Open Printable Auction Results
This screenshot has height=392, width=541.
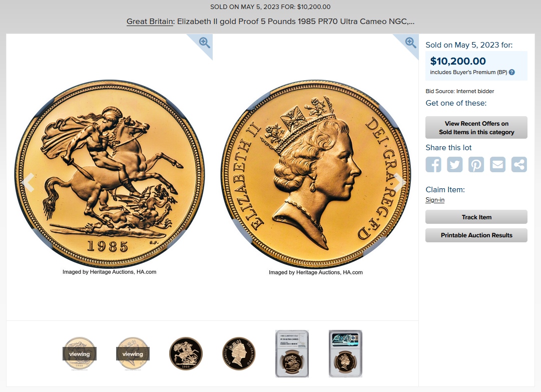tap(476, 235)
